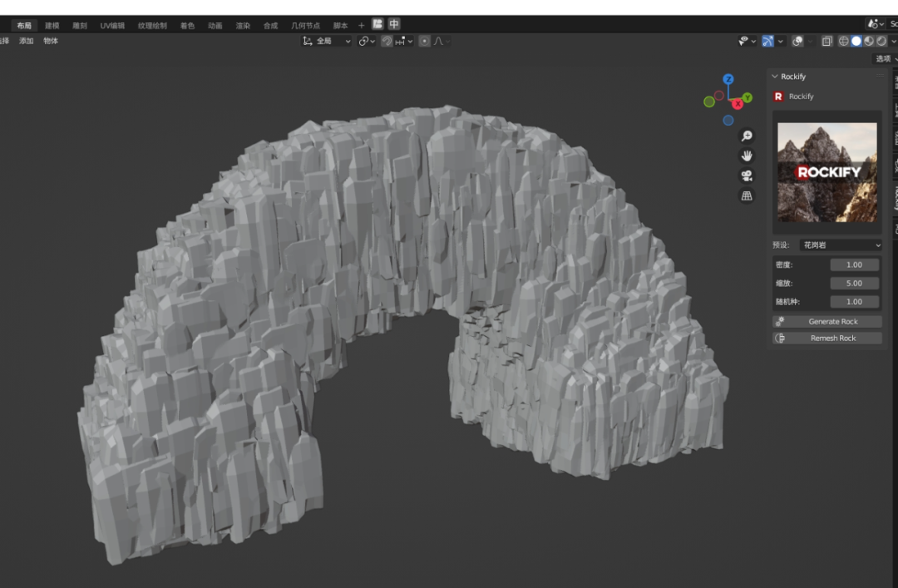Toggle proportional editing
Screen dimensions: 898x588
424,41
